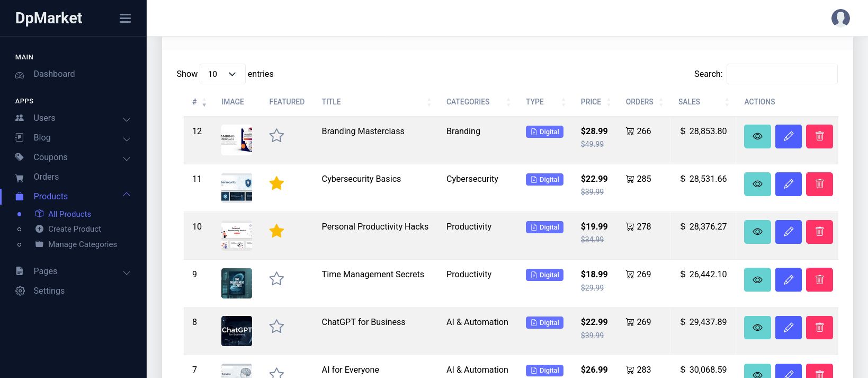This screenshot has height=378, width=868.
Task: Open the user avatar profile menu
Action: [840, 18]
